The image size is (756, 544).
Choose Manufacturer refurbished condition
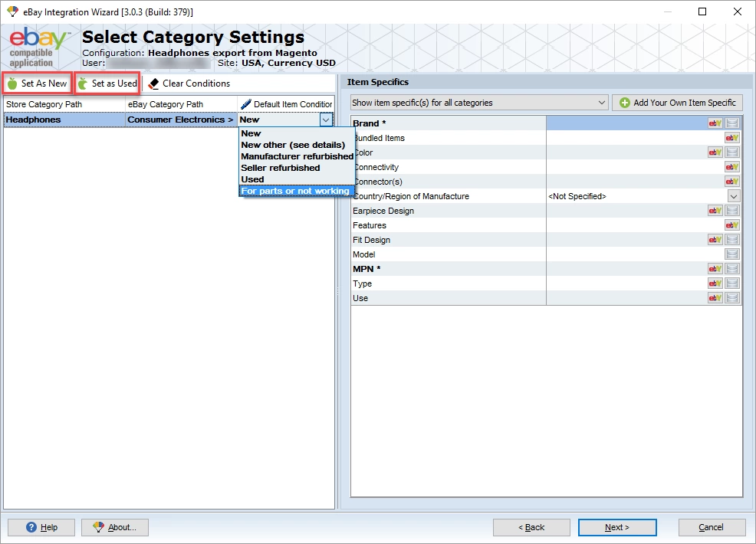coord(297,156)
